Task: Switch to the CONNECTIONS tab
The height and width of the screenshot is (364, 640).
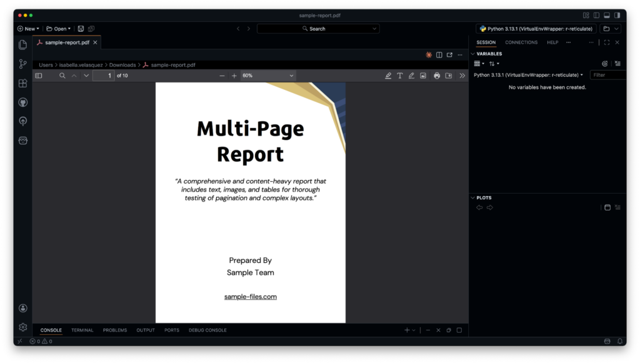Action: click(x=520, y=42)
